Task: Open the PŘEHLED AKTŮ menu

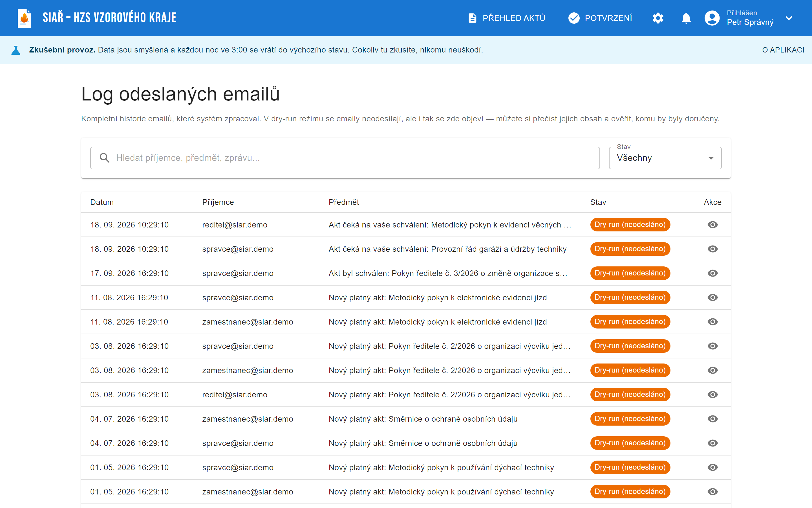Action: click(x=507, y=18)
